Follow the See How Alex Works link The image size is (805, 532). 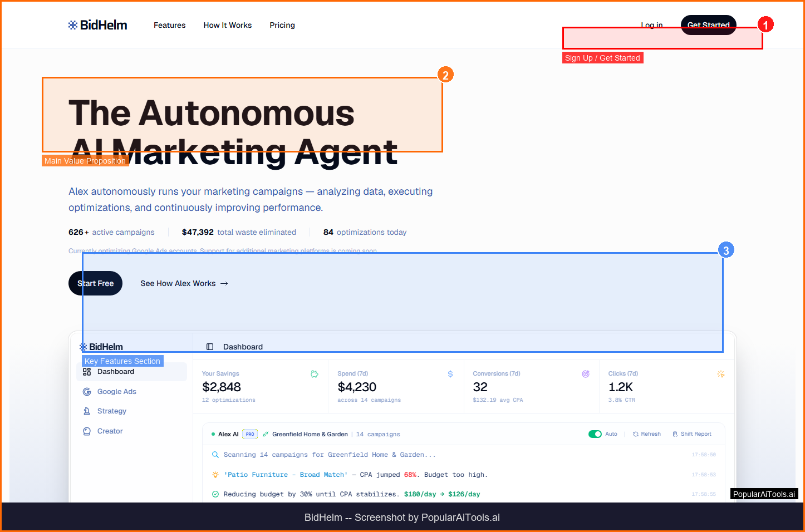[x=184, y=283]
